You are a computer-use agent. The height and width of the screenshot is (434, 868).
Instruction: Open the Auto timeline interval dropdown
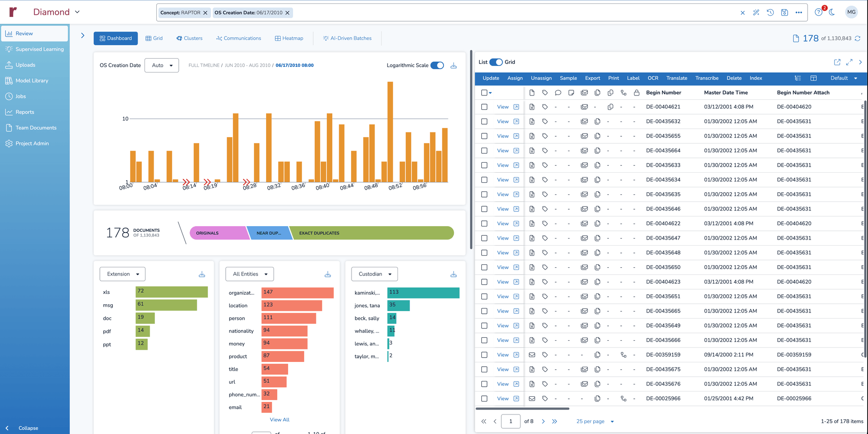[x=161, y=65]
